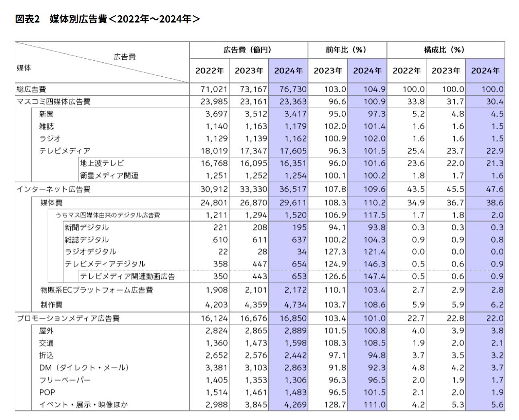
Task: Click the total 2024 ratio 104.9
Action: pos(375,89)
